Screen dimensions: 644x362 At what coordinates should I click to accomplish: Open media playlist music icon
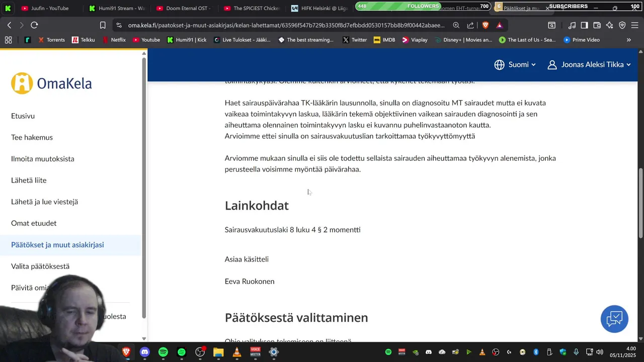point(572,25)
